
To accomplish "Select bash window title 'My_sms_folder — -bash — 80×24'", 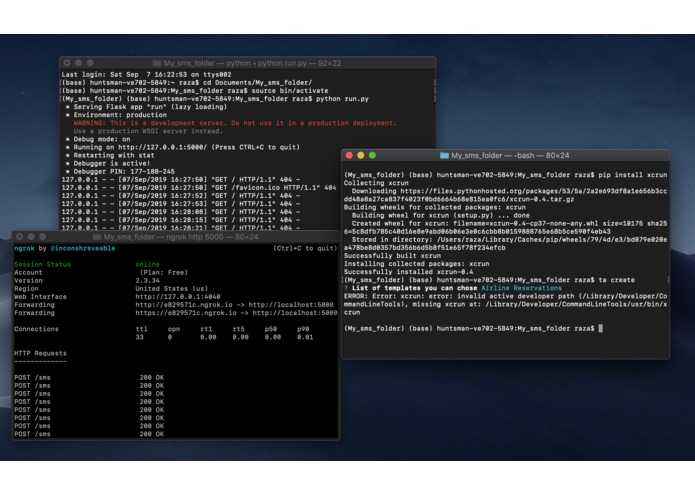I will click(510, 156).
